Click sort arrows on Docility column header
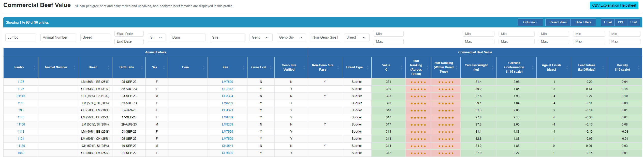Image resolution: width=644 pixels, height=157 pixels. point(639,67)
